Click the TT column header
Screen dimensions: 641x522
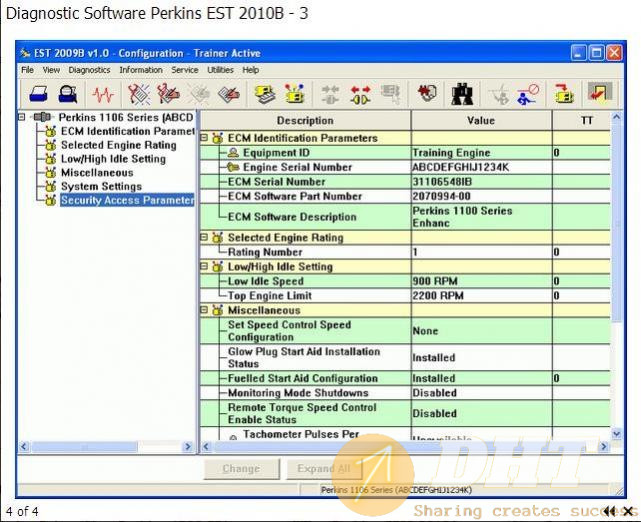587,121
